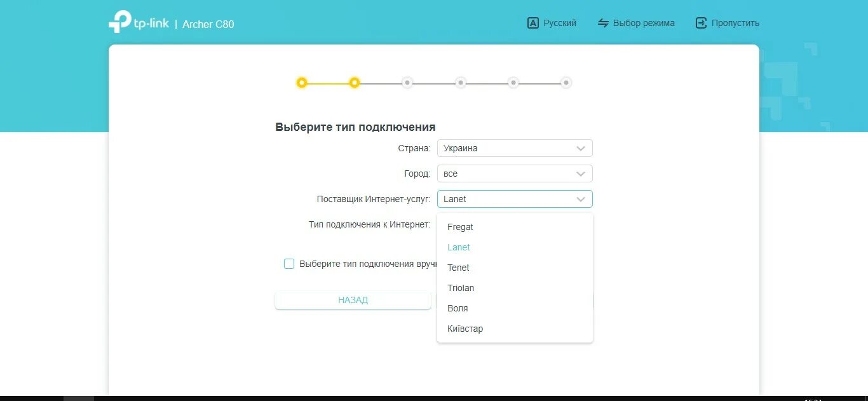The width and height of the screenshot is (868, 401).
Task: Click the НАЗАД back button
Action: (353, 300)
